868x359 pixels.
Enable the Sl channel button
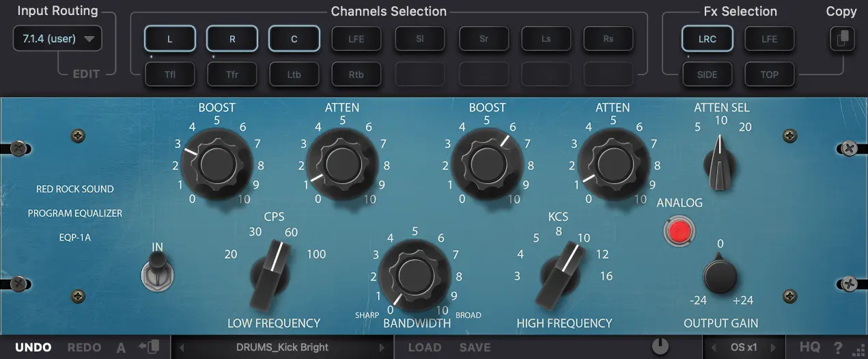click(420, 39)
